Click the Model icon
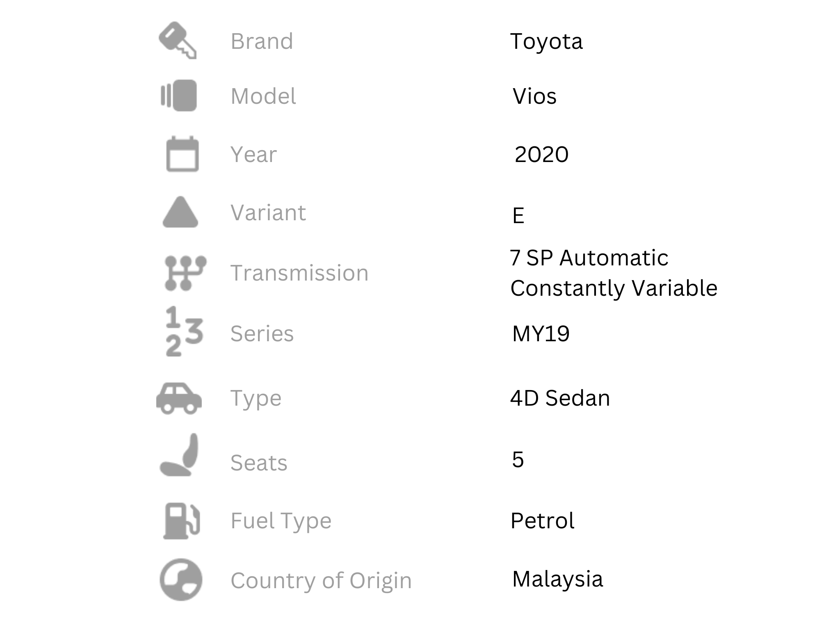 (179, 96)
